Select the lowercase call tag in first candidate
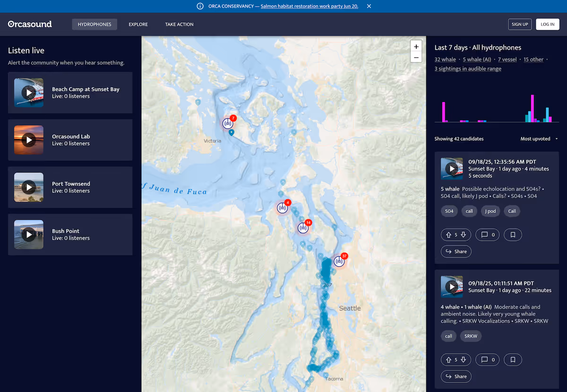567x392 pixels. click(469, 211)
